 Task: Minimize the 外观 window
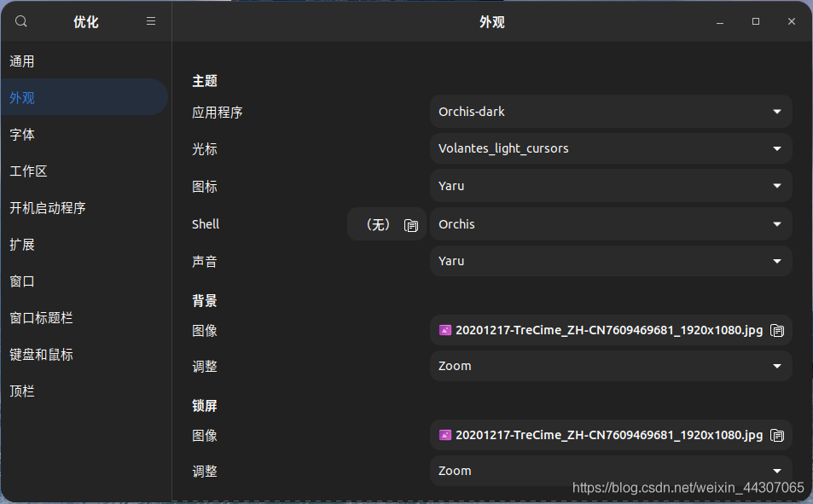(x=720, y=22)
